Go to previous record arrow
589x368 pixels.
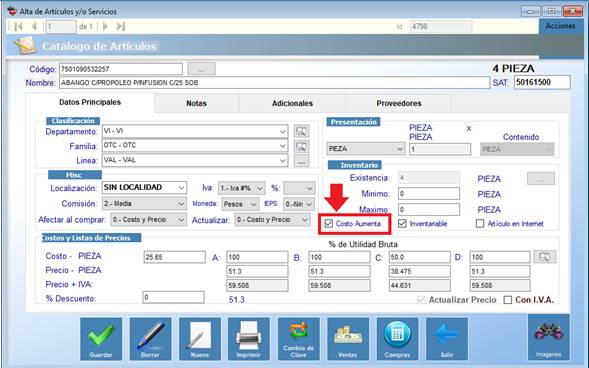click(35, 26)
